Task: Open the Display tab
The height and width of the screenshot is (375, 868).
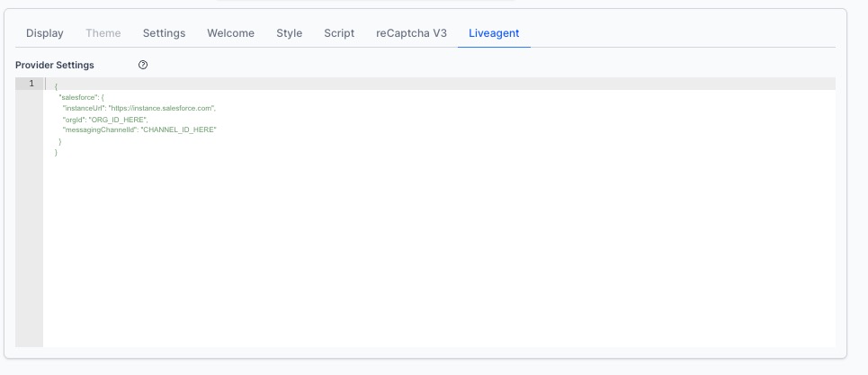Action: coord(45,33)
